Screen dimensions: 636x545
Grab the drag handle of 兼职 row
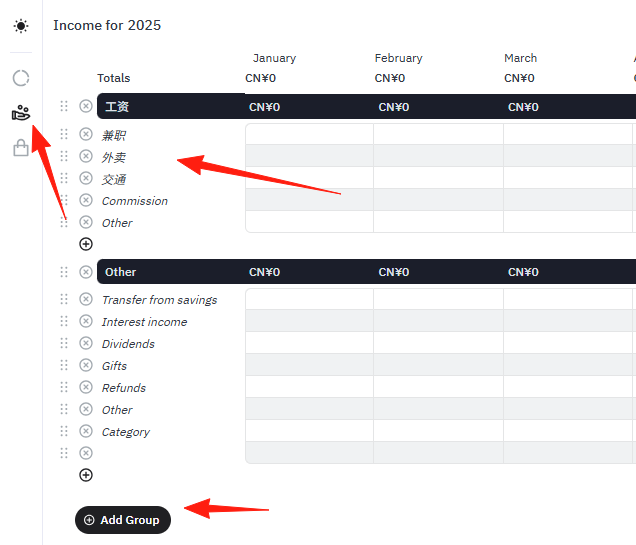tap(64, 134)
